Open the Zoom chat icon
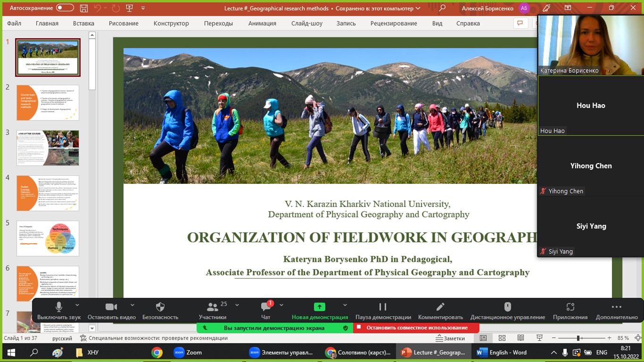Viewport: 644px width, 362px height. (266, 307)
